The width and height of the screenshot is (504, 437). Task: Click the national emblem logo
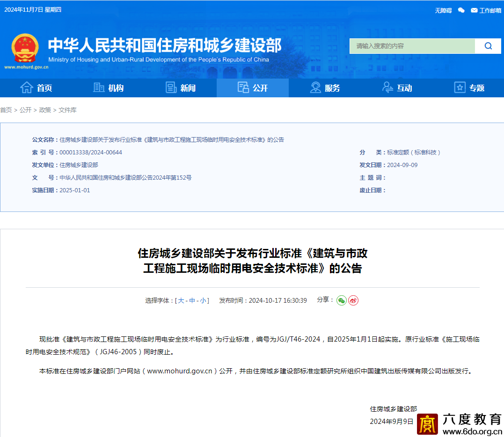pos(25,48)
